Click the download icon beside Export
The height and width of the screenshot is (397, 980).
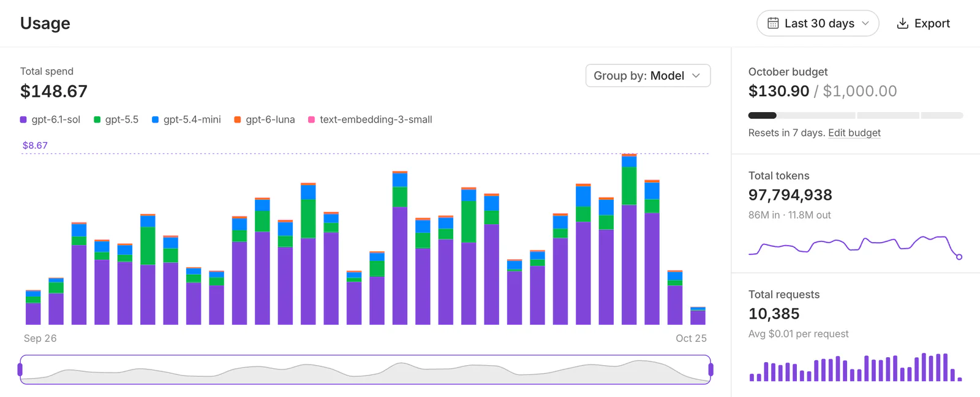point(902,23)
